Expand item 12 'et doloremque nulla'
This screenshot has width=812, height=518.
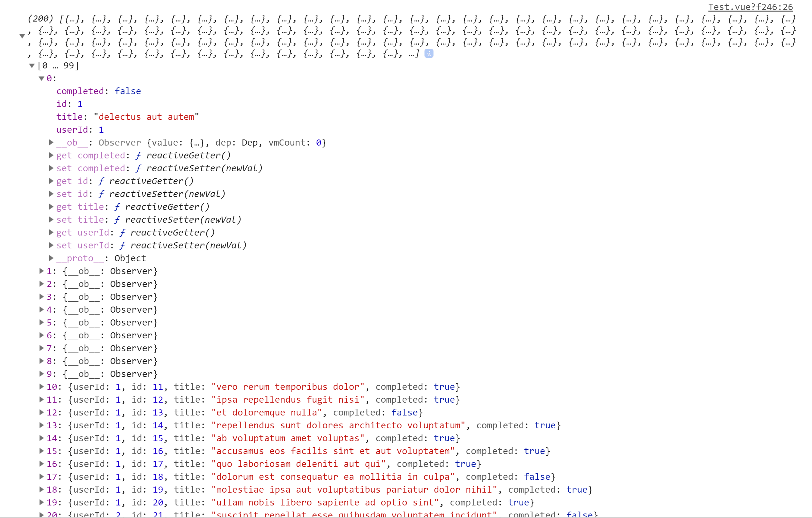(41, 412)
